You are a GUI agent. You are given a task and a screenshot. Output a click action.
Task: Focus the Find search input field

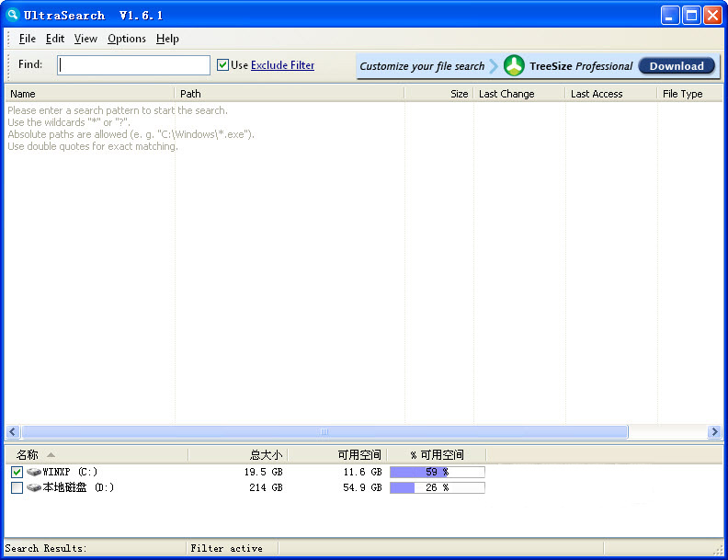pos(134,65)
